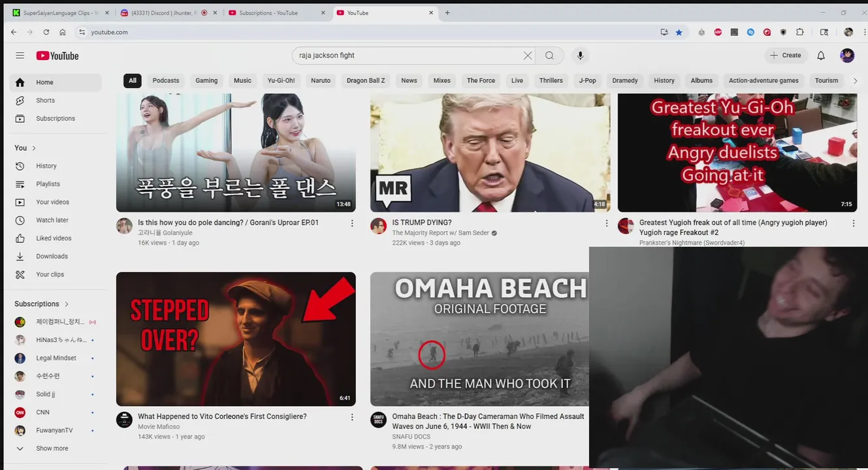This screenshot has width=868, height=470.
Task: Select the Yu-Gi-Oh! filter chip
Action: click(281, 81)
